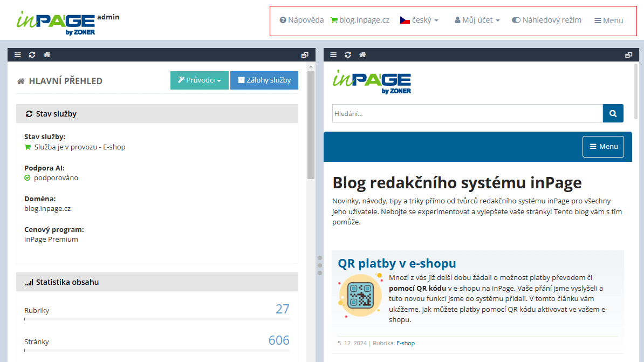Open the Průvodci dropdown button
The width and height of the screenshot is (644, 362).
coord(200,80)
